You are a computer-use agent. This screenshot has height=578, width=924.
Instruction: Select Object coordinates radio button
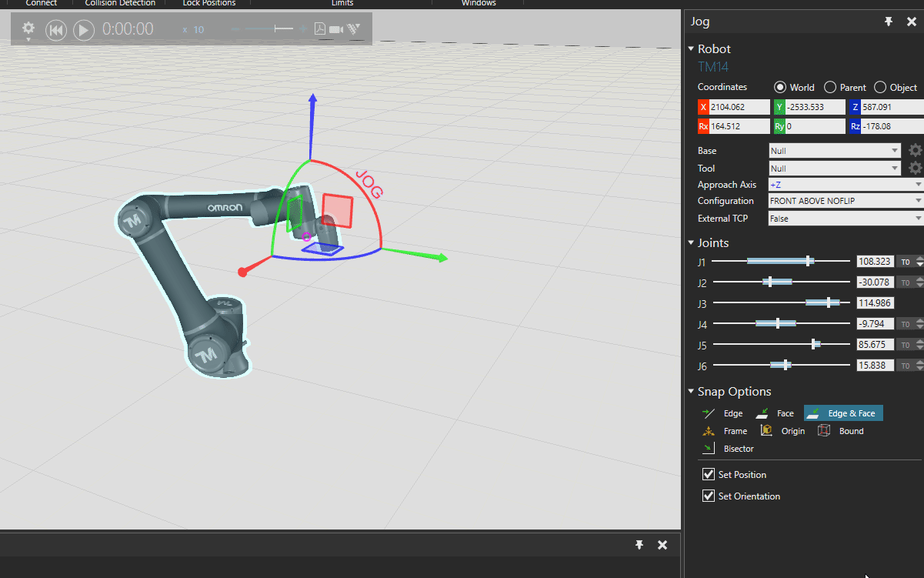[x=880, y=87]
